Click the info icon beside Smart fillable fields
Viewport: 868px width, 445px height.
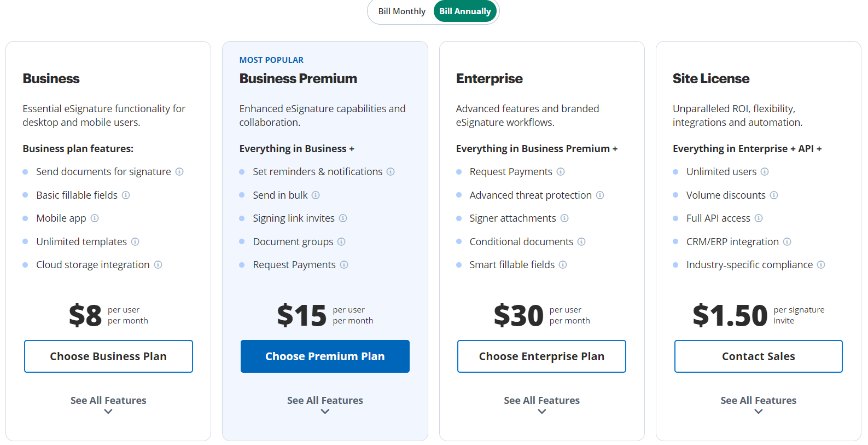tap(563, 264)
